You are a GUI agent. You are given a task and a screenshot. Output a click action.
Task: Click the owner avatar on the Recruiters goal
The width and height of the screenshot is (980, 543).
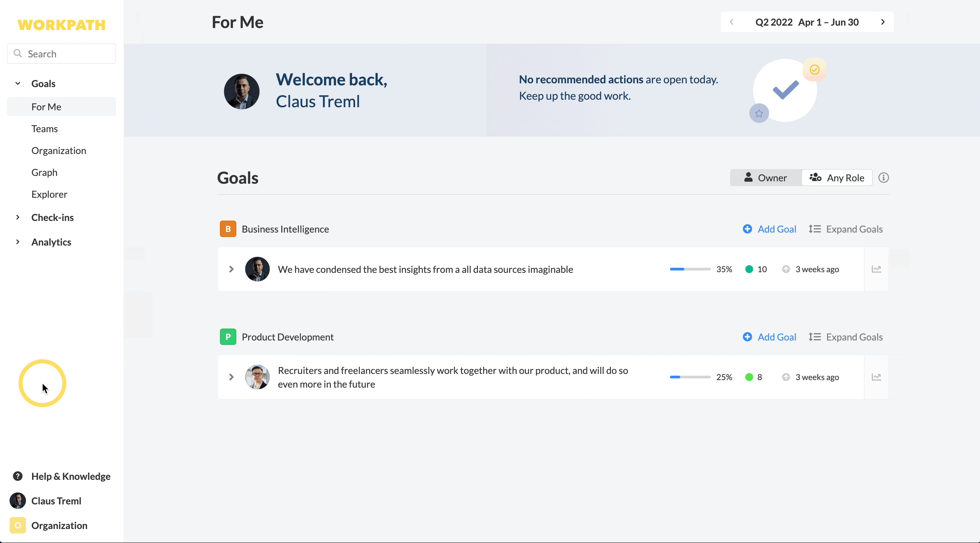(x=257, y=377)
